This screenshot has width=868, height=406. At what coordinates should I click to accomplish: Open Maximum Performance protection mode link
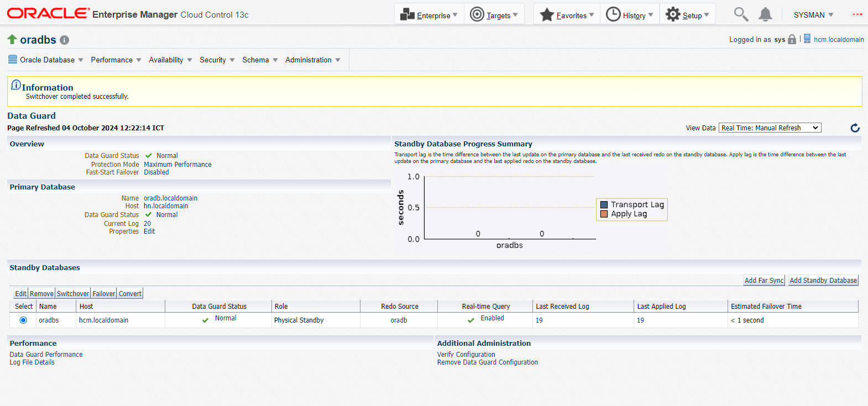click(x=177, y=165)
